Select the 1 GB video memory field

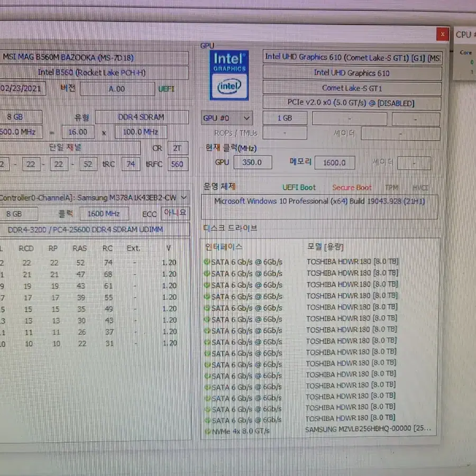(285, 118)
